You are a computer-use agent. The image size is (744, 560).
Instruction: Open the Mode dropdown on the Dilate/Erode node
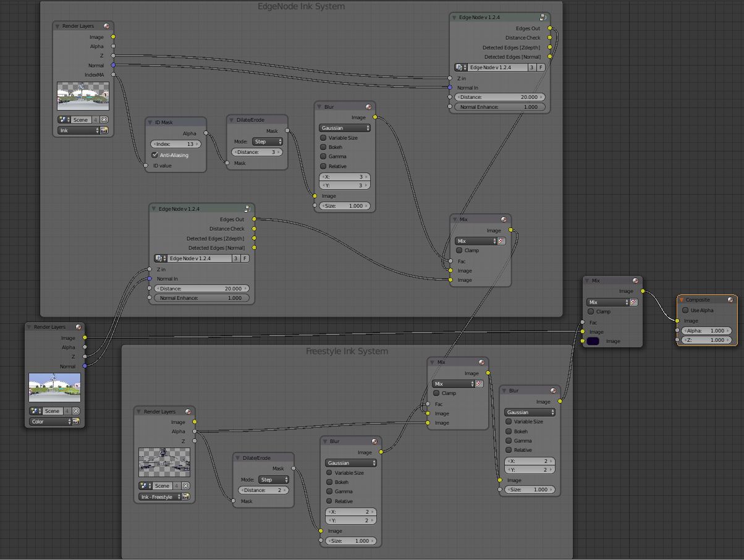(x=267, y=142)
